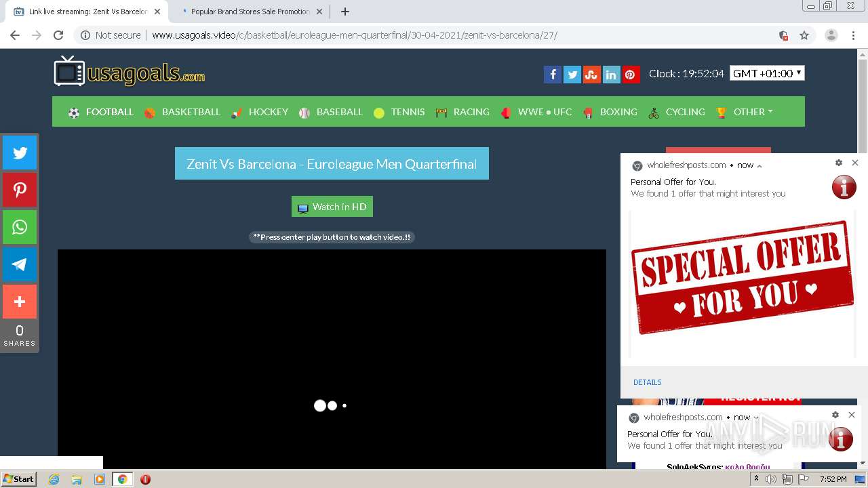Share page via Pinterest sidebar button

coord(20,190)
